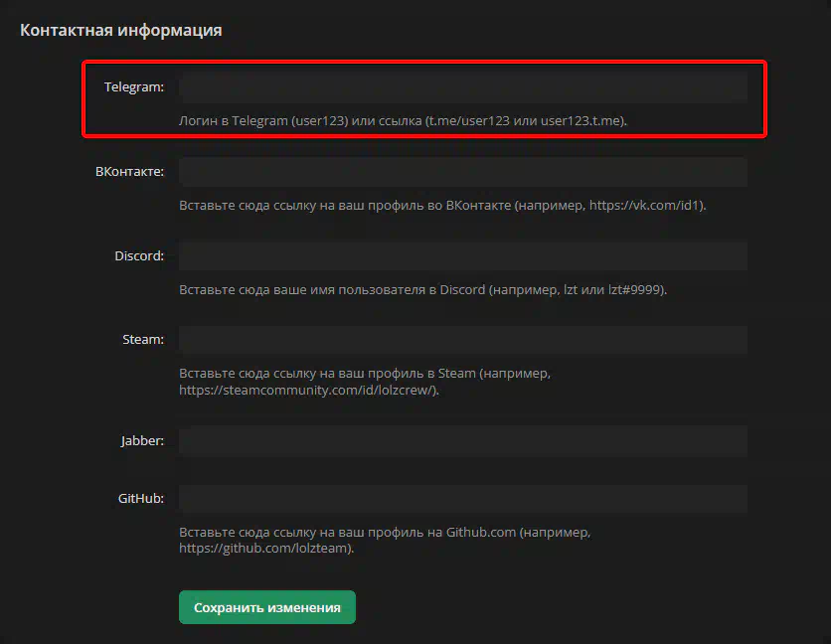The image size is (831, 644).
Task: Click the Jabber input field
Action: pos(462,441)
